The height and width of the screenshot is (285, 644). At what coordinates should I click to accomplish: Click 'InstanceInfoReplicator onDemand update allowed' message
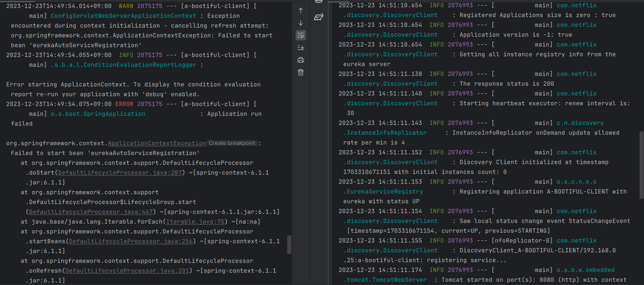536,133
